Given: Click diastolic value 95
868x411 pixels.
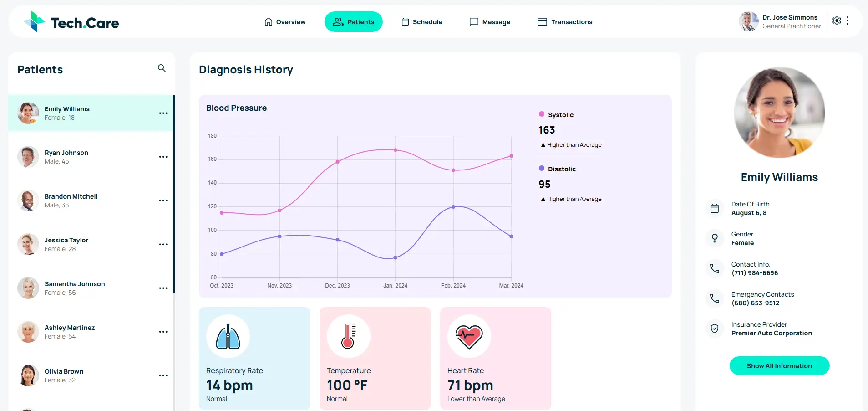Looking at the screenshot, I should pyautogui.click(x=544, y=184).
